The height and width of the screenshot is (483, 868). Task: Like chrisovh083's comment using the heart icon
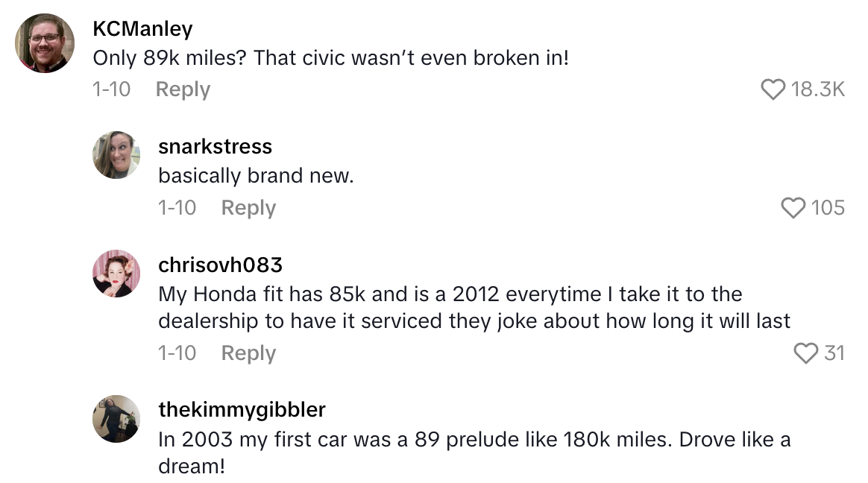pos(805,353)
